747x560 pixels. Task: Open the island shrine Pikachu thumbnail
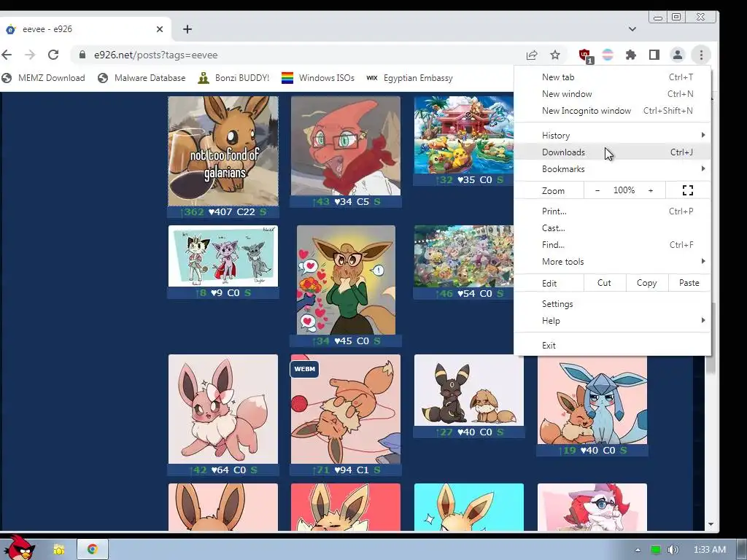point(463,135)
